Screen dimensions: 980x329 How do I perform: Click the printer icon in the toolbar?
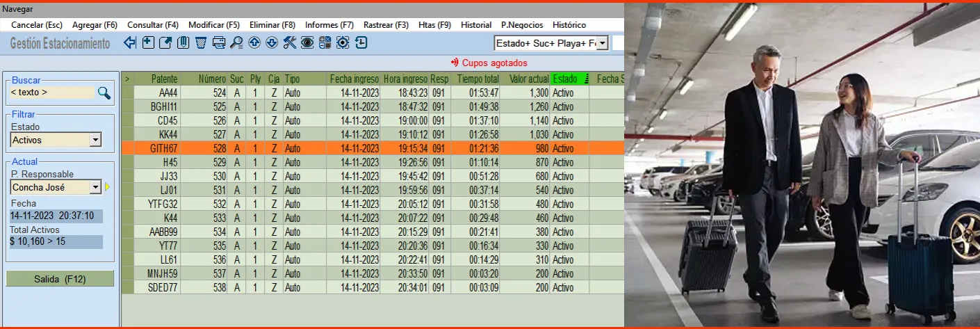[x=219, y=43]
